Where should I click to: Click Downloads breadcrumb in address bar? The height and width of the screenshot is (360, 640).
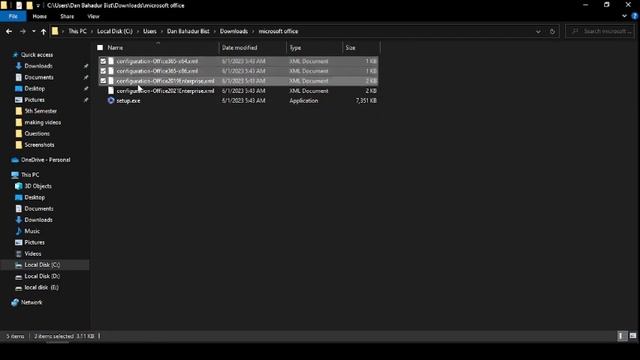(x=234, y=31)
